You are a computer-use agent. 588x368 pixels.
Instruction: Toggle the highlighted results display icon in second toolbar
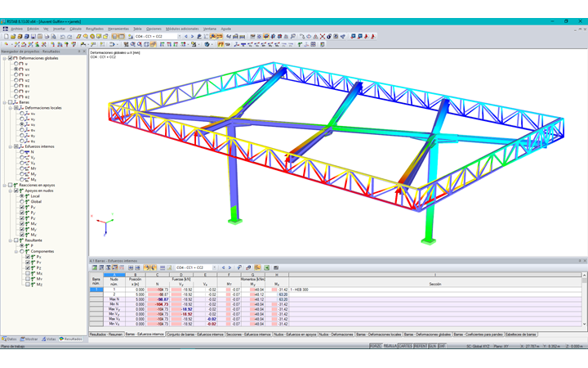point(220,44)
